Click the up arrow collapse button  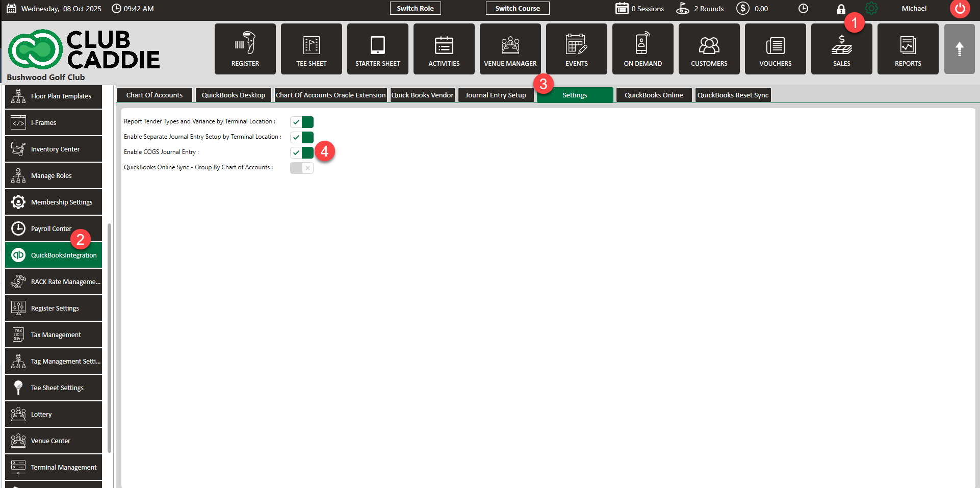[x=960, y=49]
